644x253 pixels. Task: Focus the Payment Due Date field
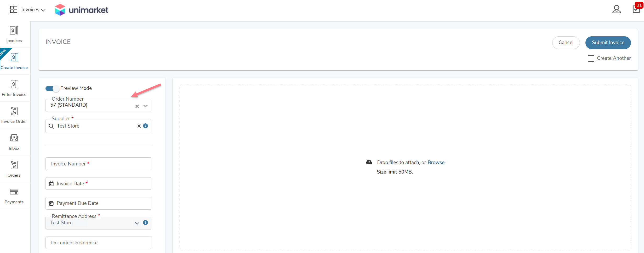(x=98, y=203)
